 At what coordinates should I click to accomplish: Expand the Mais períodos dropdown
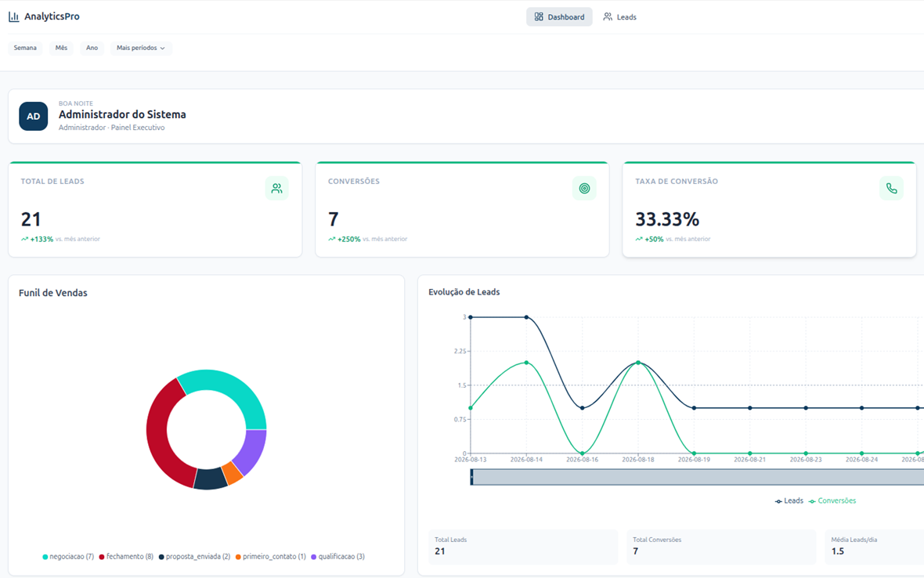tap(141, 48)
